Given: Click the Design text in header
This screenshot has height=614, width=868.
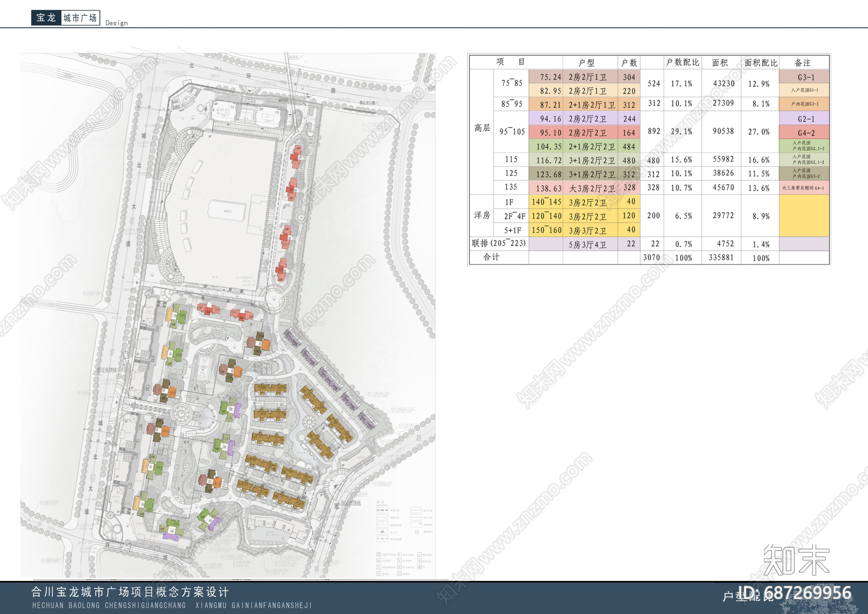Looking at the screenshot, I should click(117, 23).
